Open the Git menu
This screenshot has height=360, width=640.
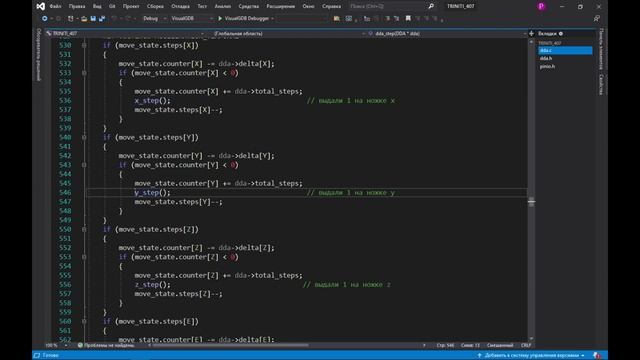point(112,6)
